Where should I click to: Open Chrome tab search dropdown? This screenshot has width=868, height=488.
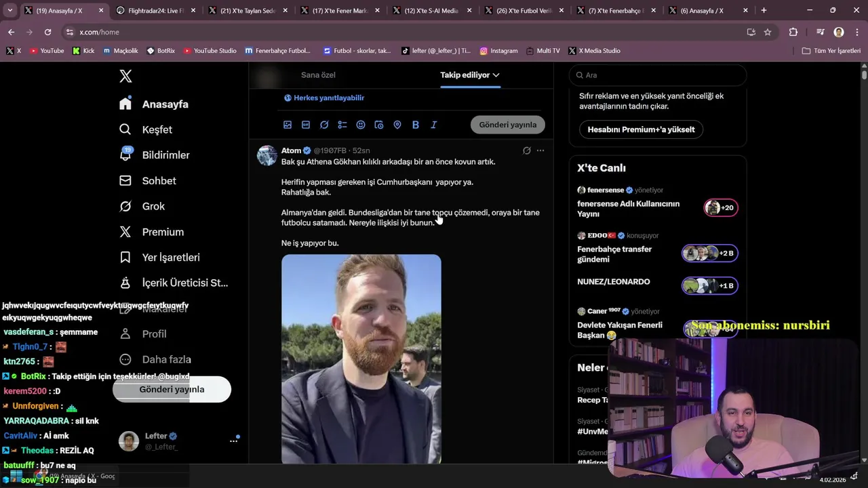(9, 10)
